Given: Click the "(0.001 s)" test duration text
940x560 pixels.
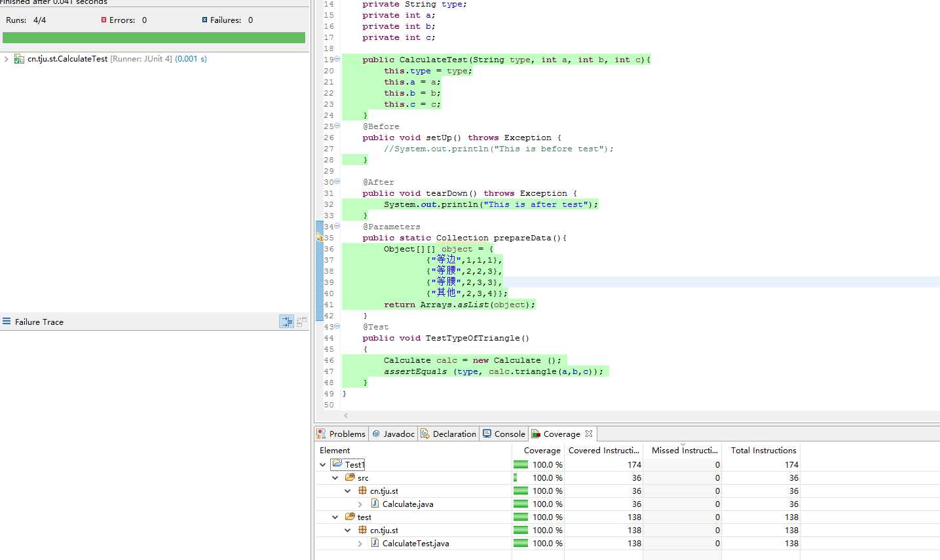Looking at the screenshot, I should tap(191, 59).
